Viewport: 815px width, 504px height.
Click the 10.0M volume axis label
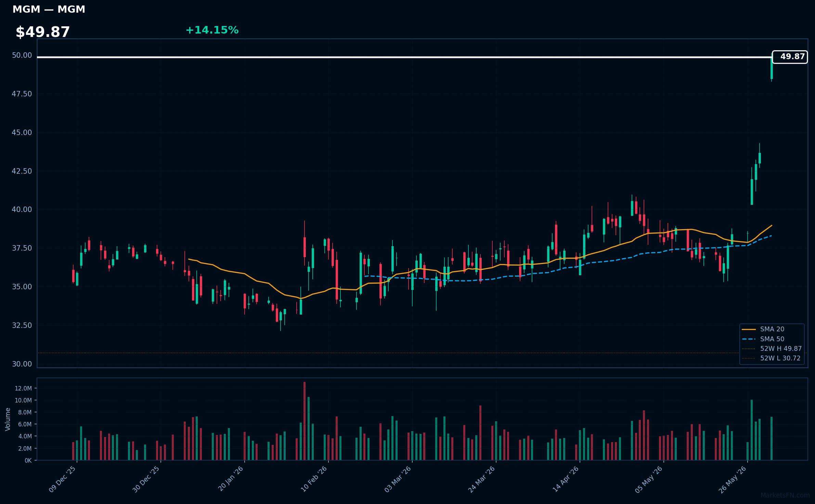[23, 400]
